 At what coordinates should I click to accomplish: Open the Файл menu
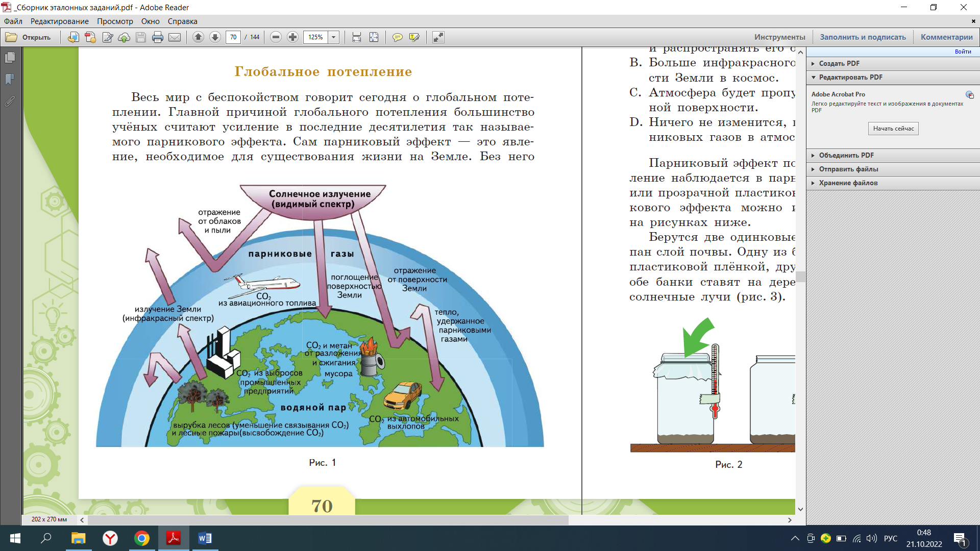coord(13,21)
